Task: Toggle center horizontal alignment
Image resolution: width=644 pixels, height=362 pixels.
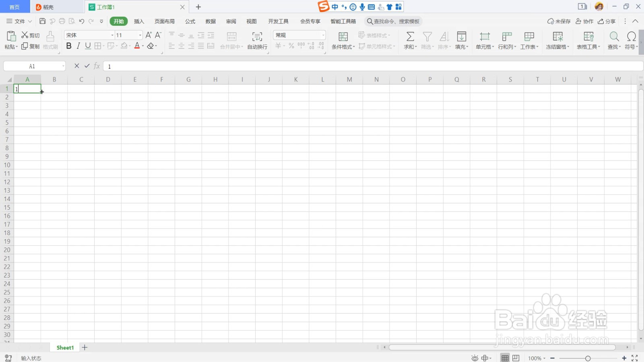Action: (182, 46)
